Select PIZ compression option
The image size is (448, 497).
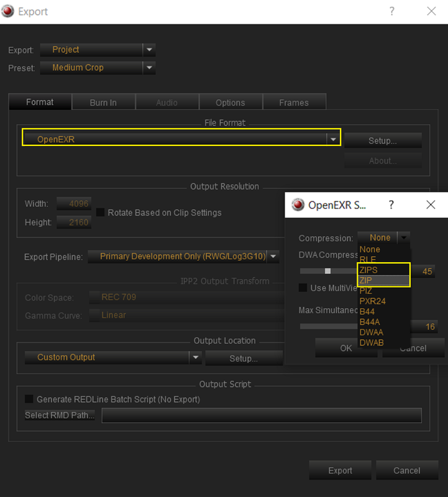click(384, 291)
